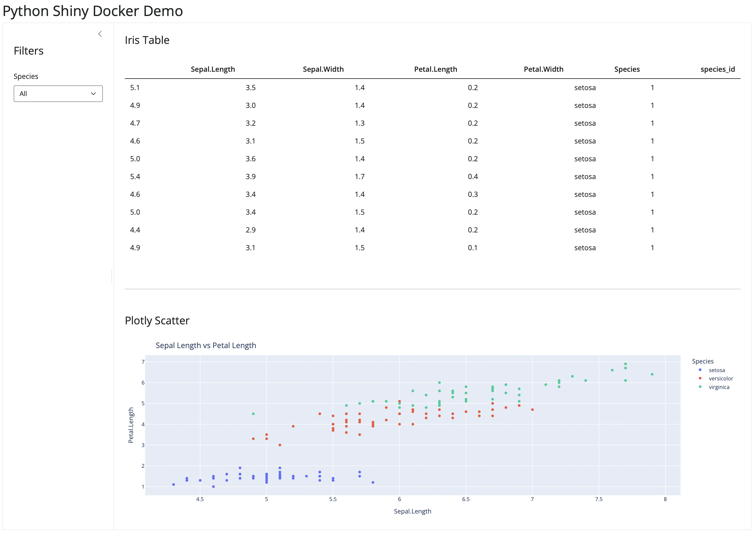The image size is (756, 539).
Task: Toggle the virginica trace label in the legend
Action: [x=719, y=387]
